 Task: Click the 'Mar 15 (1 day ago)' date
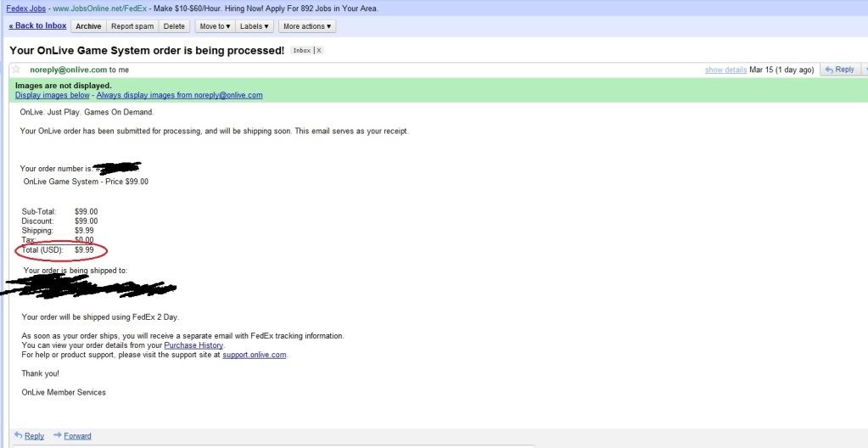coord(781,70)
